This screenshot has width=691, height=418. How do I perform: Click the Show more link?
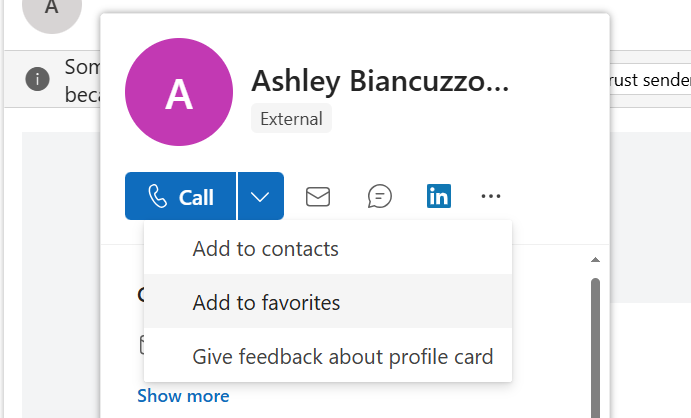click(183, 396)
